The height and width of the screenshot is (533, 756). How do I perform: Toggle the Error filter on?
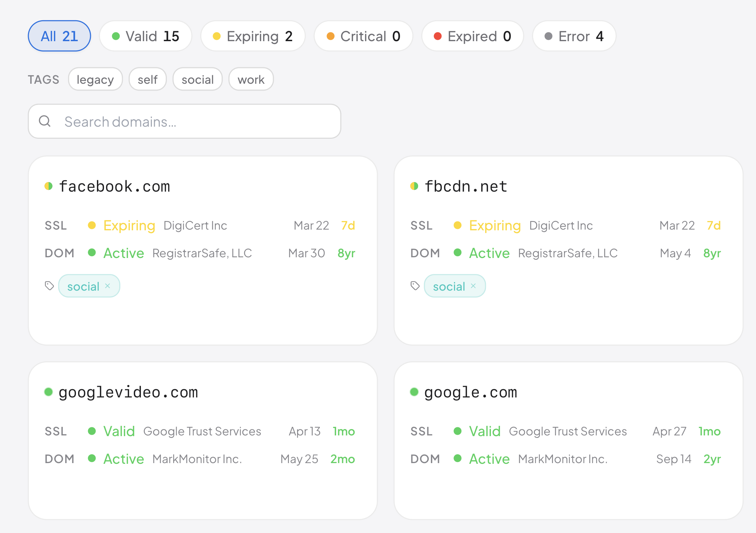click(x=574, y=36)
